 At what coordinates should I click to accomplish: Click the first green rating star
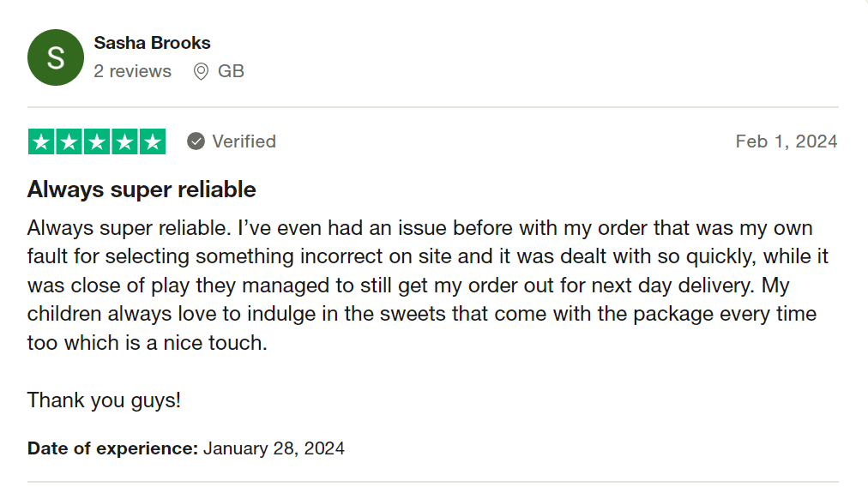41,141
